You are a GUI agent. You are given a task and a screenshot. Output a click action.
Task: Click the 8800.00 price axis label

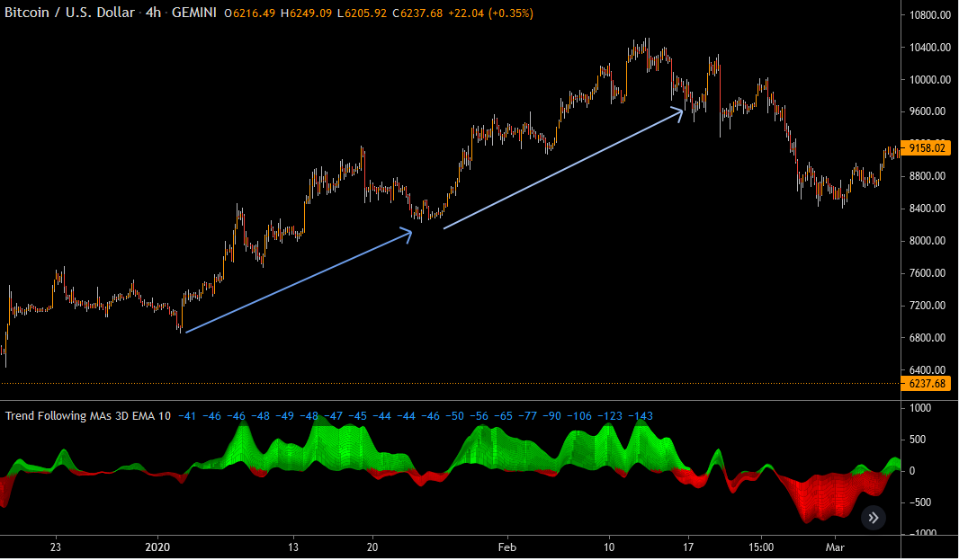click(929, 177)
